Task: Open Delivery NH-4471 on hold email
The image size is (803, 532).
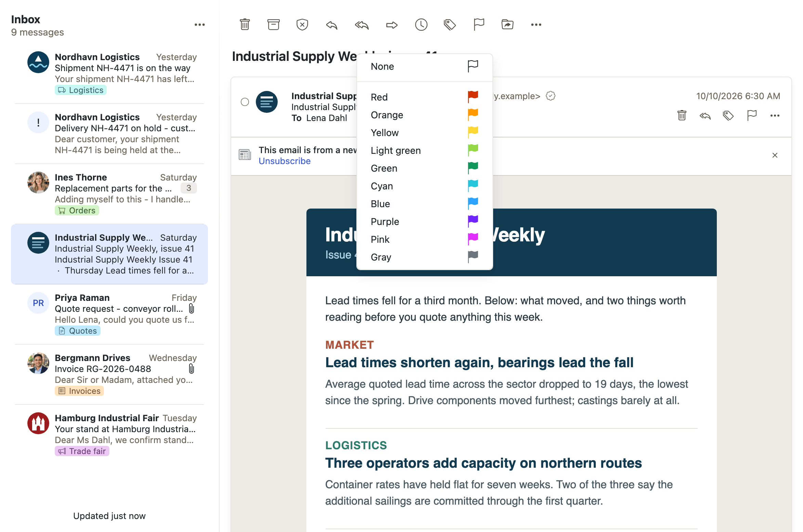Action: pos(109,133)
